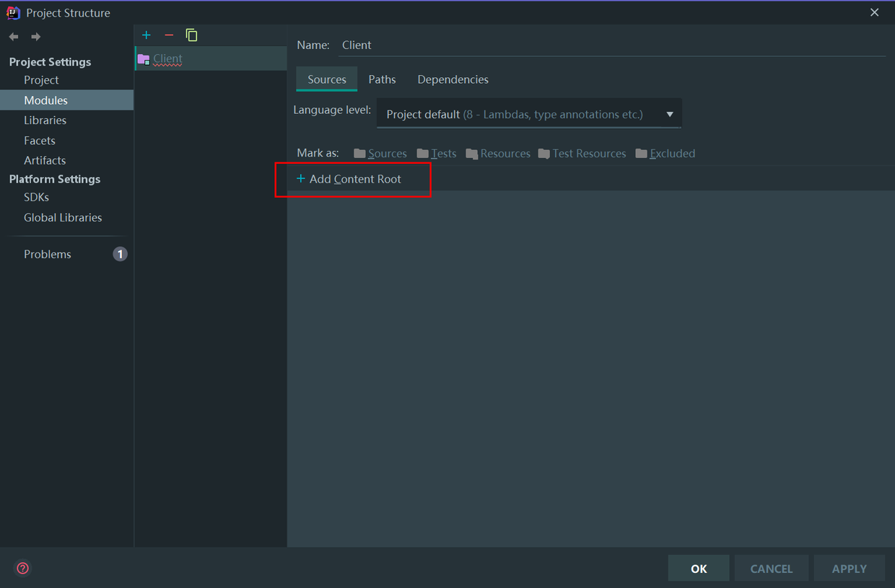Click the back navigation arrow
This screenshot has height=588, width=895.
(14, 37)
